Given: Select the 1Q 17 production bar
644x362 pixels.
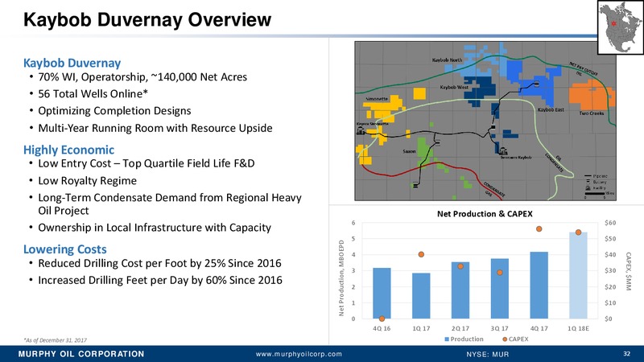Looking at the screenshot, I should 421,296.
